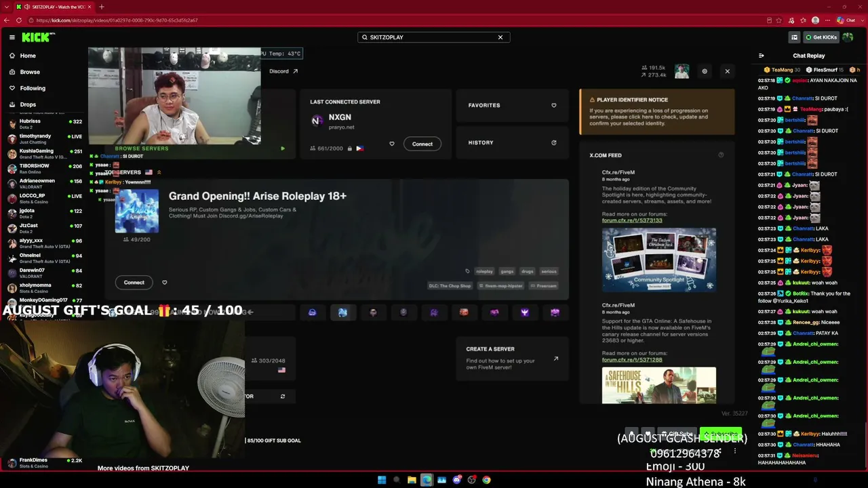Click the Get KICKs button
This screenshot has width=868, height=488.
821,37
